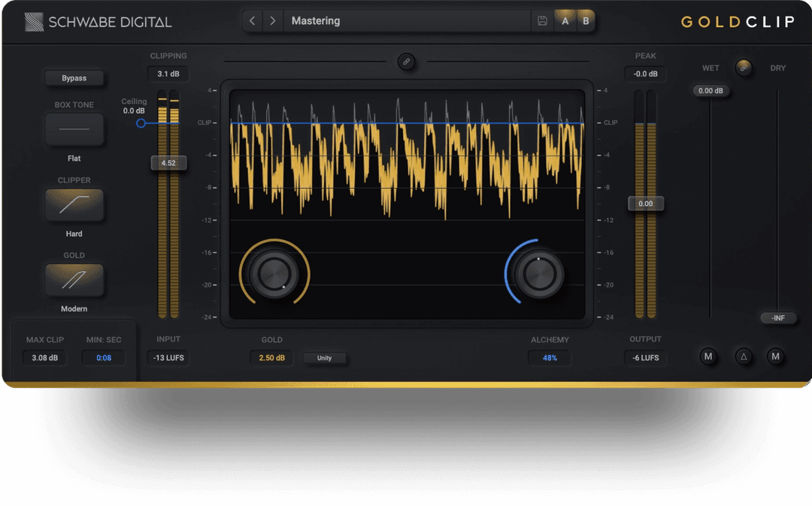Click the -6 LUFS output readout
This screenshot has height=506, width=812.
645,358
